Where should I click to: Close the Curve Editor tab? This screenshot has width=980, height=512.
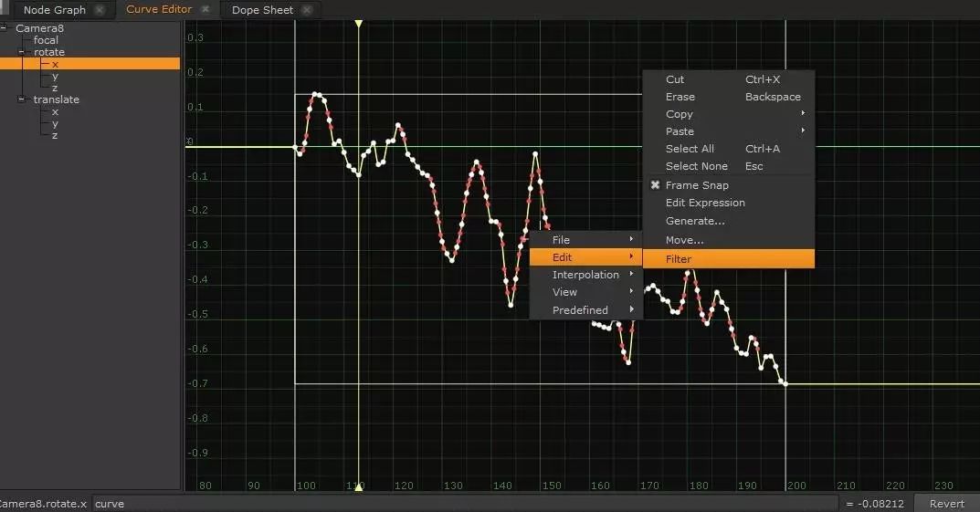coord(205,9)
